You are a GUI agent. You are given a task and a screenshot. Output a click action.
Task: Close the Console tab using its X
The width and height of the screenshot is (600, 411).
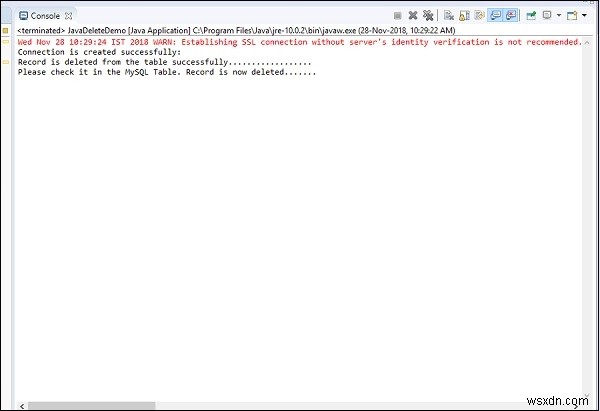pyautogui.click(x=68, y=16)
